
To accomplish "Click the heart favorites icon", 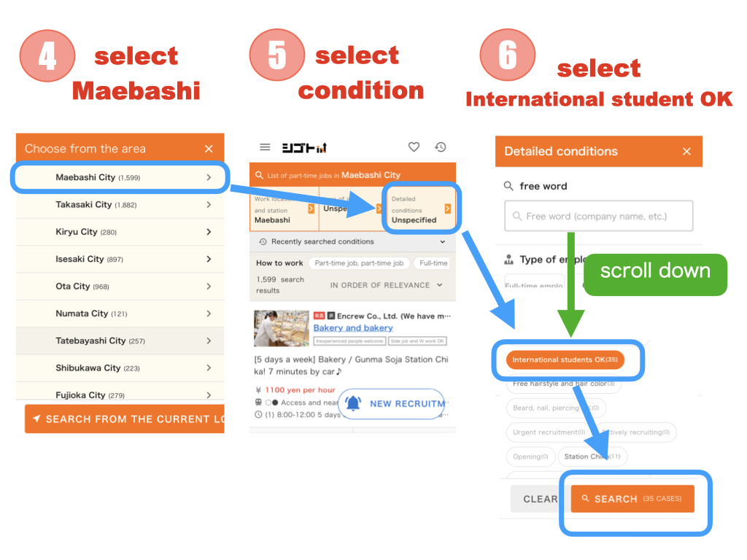I will click(x=414, y=147).
